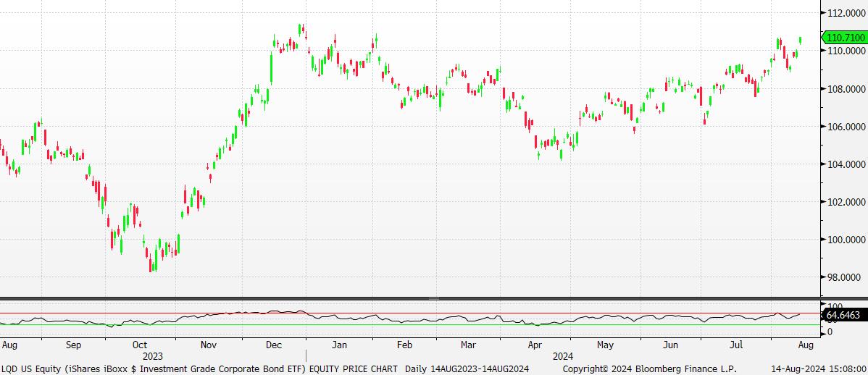Click the Daily 14AUG2023-14AUG2024 range text
Screen dimensions: 868x375
[467, 369]
